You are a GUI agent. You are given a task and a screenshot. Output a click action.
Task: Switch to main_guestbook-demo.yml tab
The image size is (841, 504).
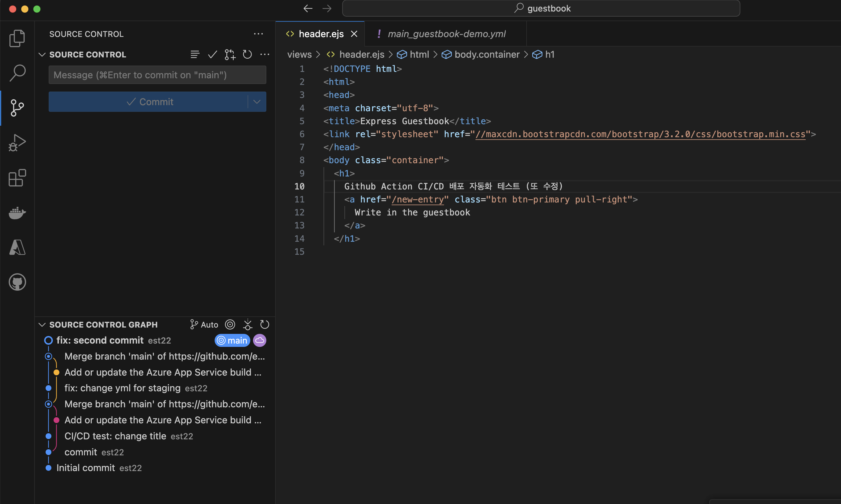click(446, 34)
